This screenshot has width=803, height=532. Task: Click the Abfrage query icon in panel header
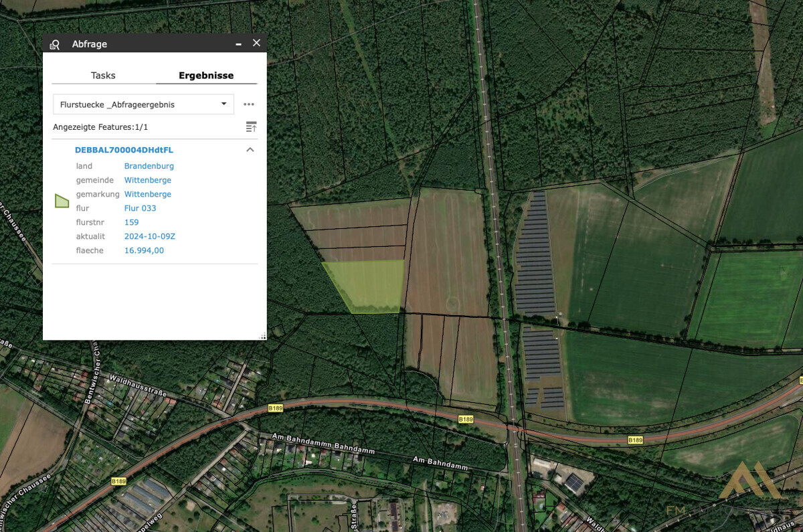(55, 44)
